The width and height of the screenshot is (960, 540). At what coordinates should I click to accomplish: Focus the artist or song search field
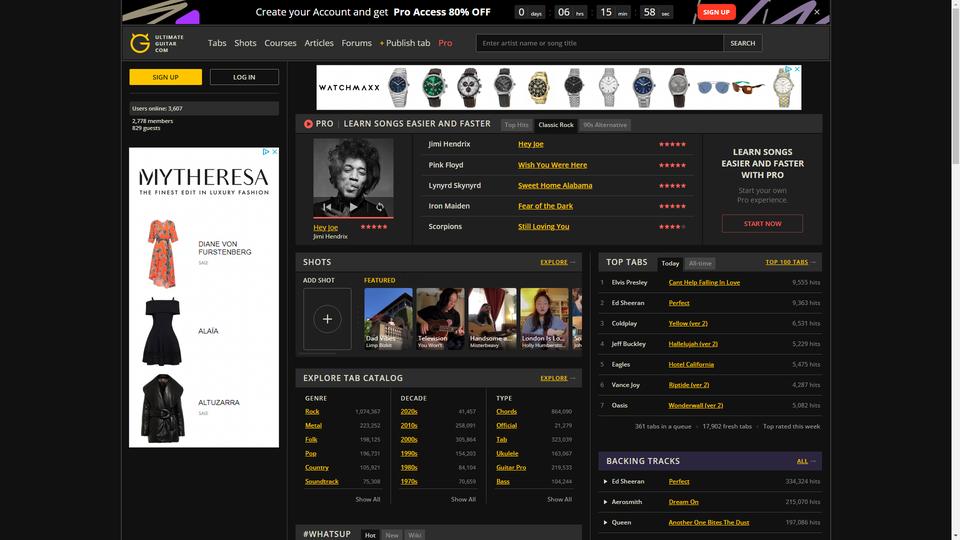(x=599, y=43)
